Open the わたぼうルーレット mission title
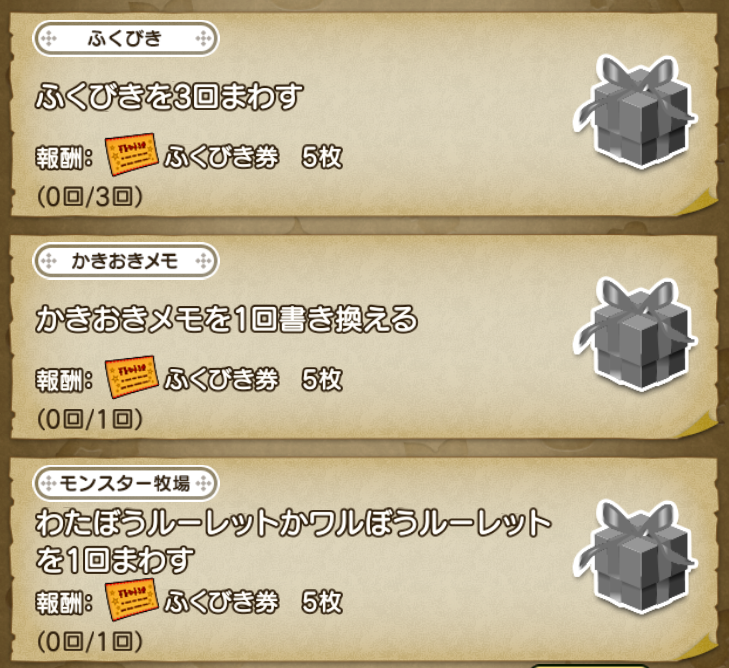Screen dimensions: 729x668 (294, 541)
